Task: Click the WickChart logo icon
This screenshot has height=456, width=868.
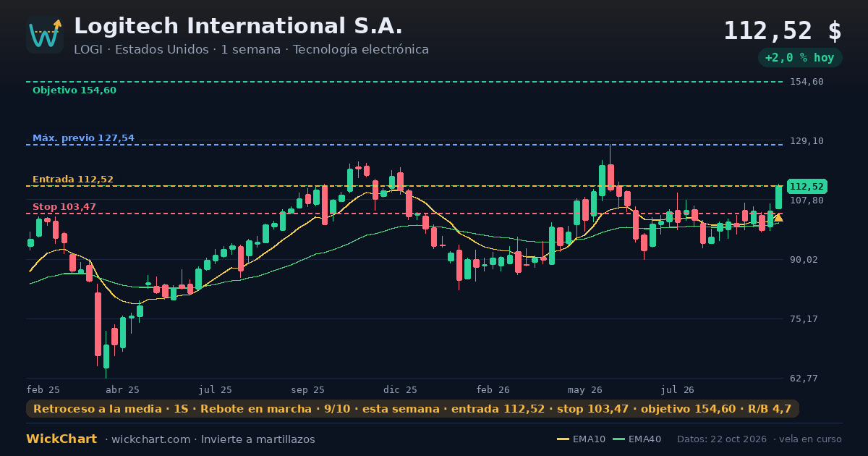Action: [x=45, y=35]
